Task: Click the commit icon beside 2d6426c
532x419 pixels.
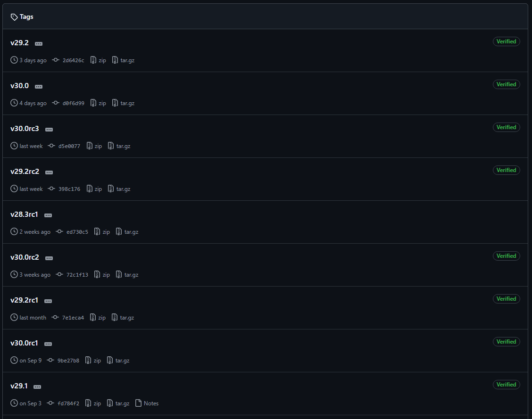Action: pyautogui.click(x=56, y=60)
